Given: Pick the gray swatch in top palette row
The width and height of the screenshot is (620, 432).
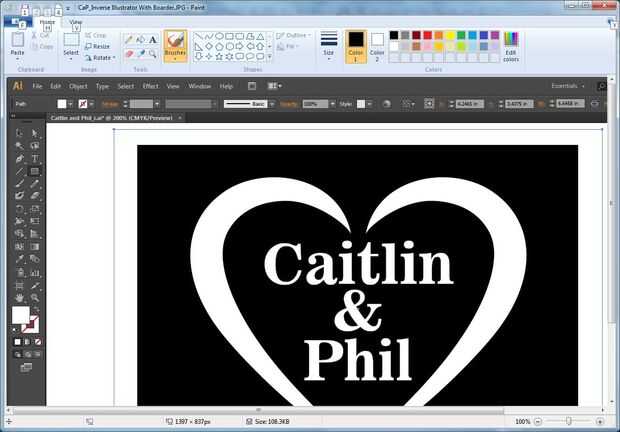Looking at the screenshot, I should (x=405, y=36).
